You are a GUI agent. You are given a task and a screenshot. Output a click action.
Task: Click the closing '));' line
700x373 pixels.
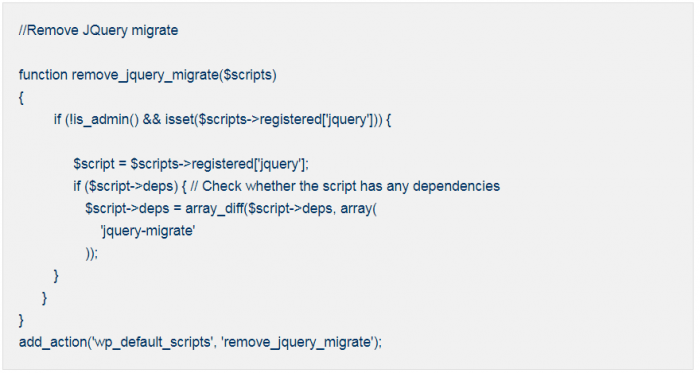(x=91, y=253)
